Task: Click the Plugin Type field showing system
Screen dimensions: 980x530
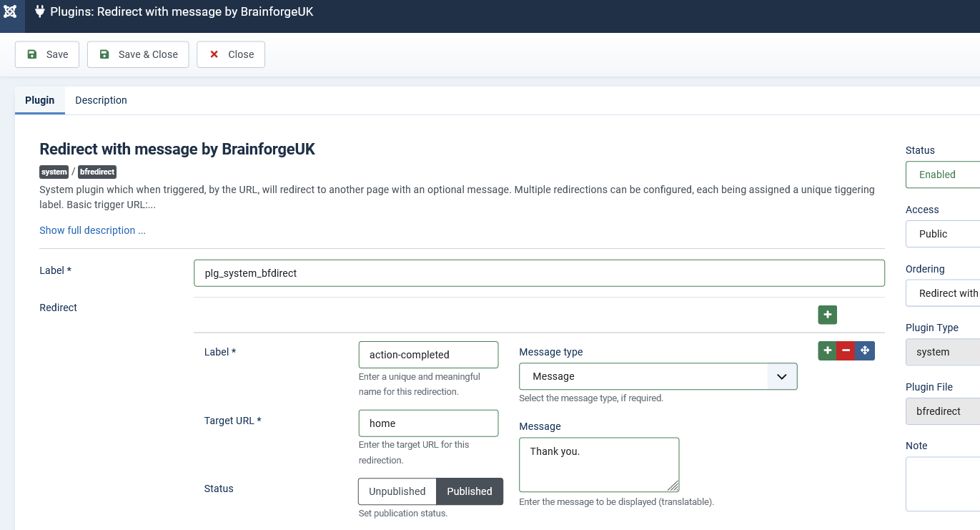Action: coord(942,352)
